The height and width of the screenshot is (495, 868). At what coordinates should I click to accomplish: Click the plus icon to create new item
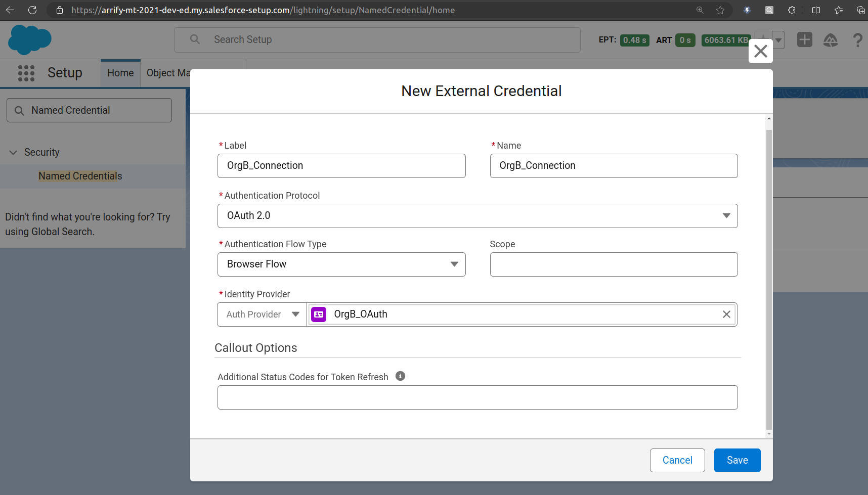tap(804, 39)
